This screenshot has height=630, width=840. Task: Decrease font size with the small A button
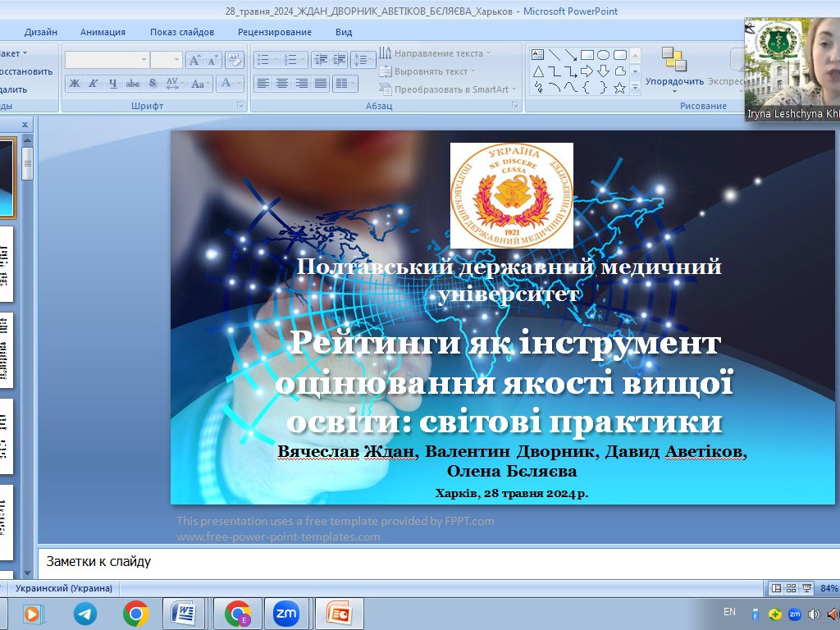(212, 60)
